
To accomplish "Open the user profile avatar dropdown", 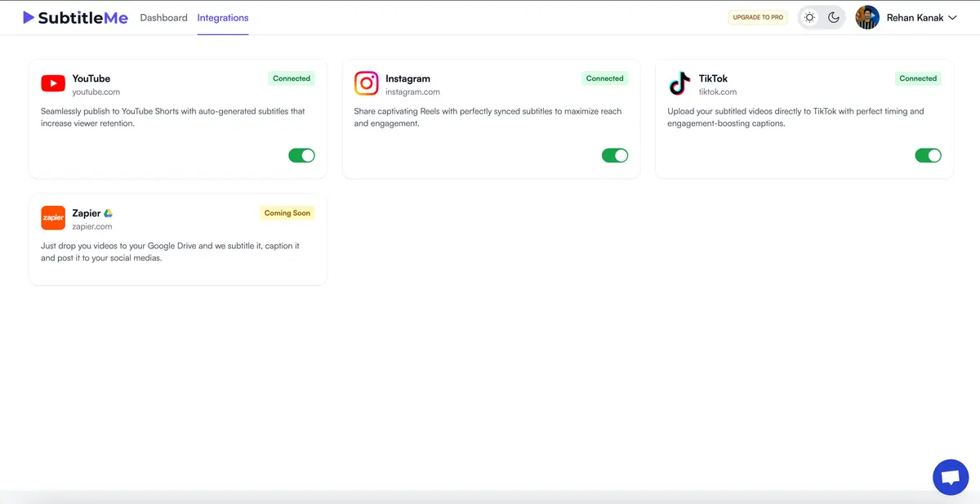I will [x=867, y=16].
